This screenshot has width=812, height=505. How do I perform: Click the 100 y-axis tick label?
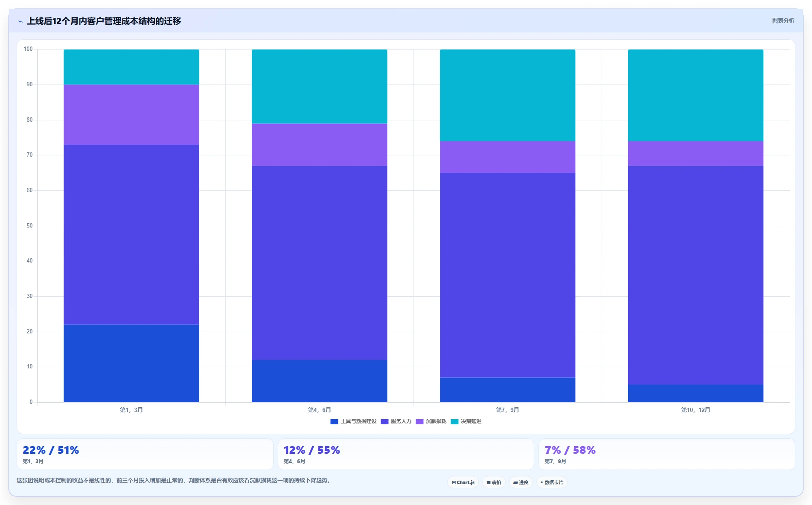click(x=28, y=49)
